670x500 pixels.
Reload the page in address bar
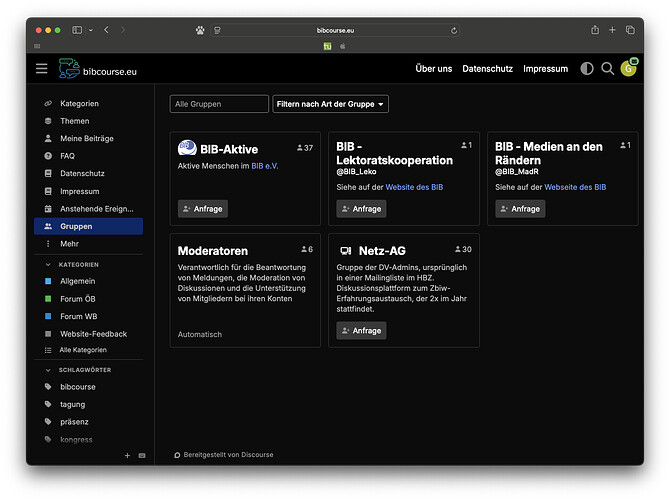pos(455,31)
